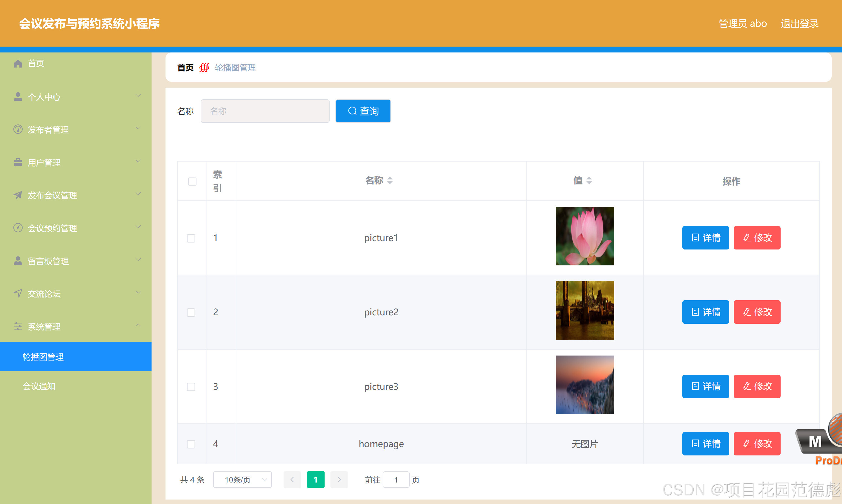Check the checkbox for picture1 row
The height and width of the screenshot is (504, 842).
[x=191, y=238]
